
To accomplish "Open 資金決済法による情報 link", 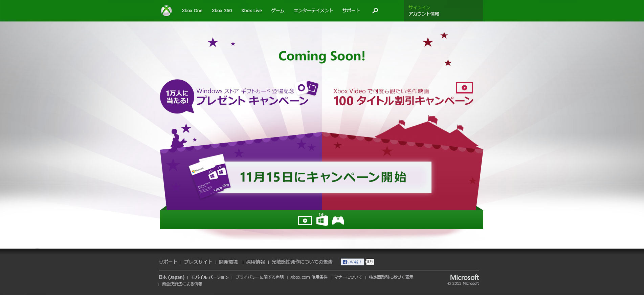I will coord(182,284).
